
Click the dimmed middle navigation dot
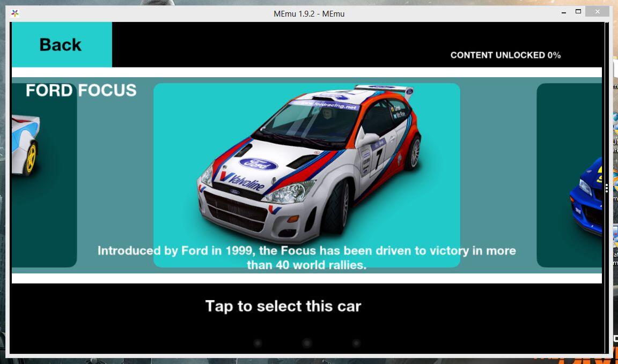pyautogui.click(x=307, y=343)
